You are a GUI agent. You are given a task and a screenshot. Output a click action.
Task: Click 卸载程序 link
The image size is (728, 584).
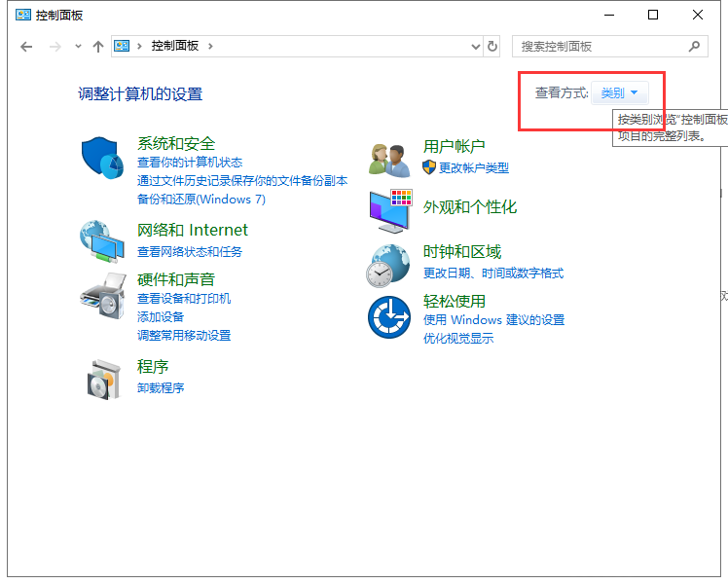[161, 388]
